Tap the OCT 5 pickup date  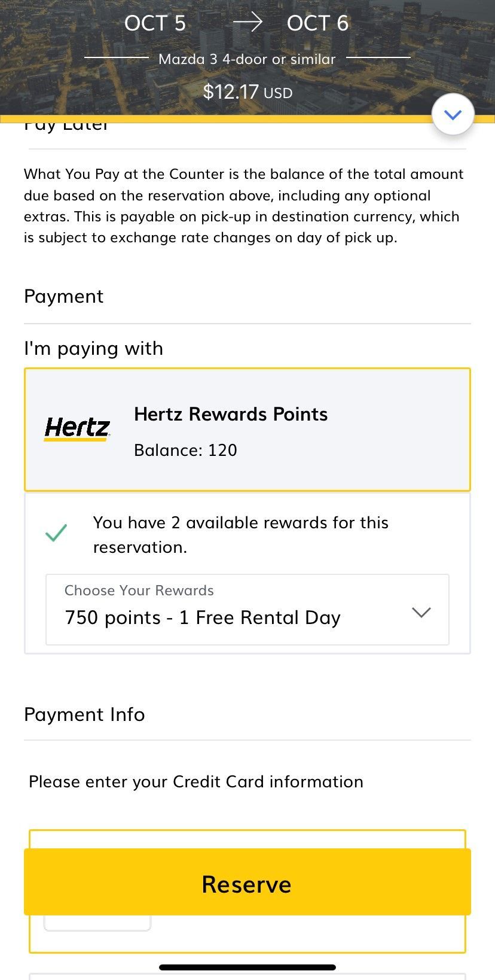(155, 23)
